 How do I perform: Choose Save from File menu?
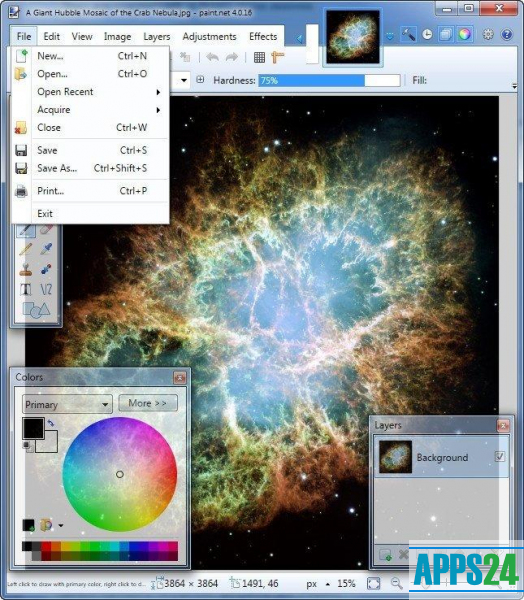pyautogui.click(x=91, y=150)
